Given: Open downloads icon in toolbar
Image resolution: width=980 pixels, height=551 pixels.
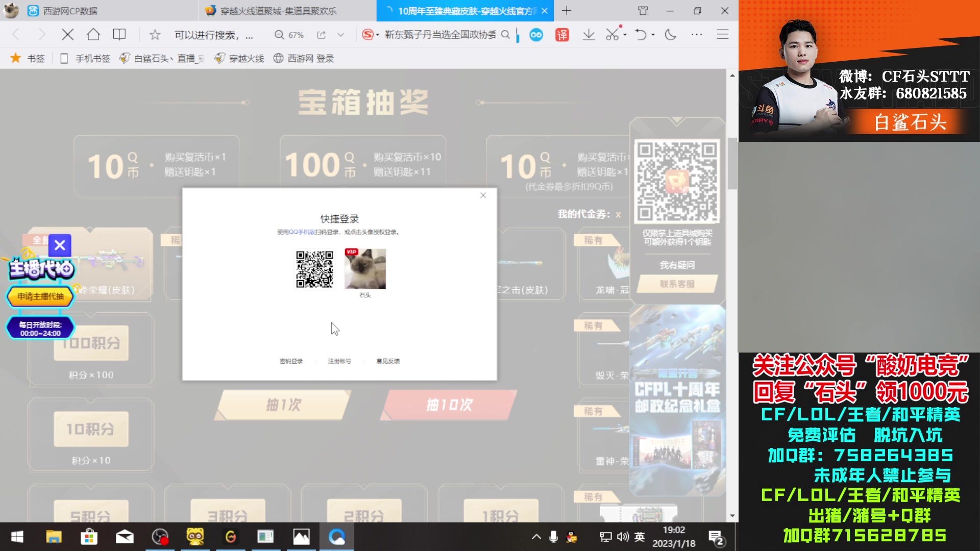Looking at the screenshot, I should [589, 35].
